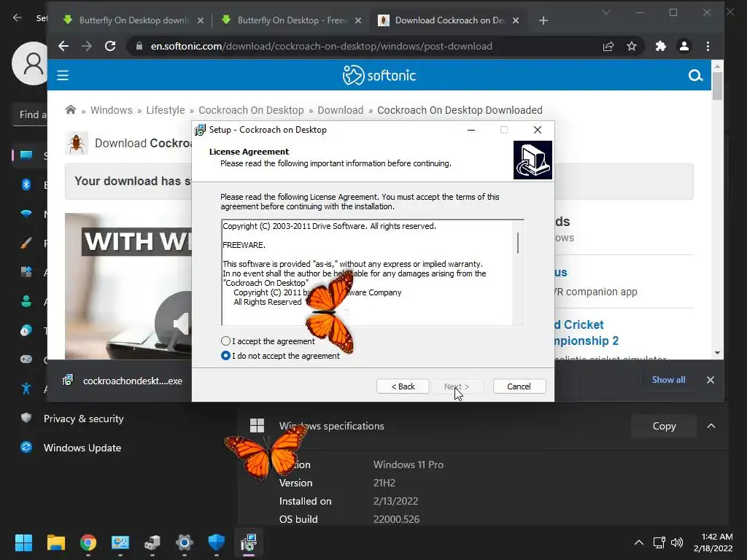Viewport: 747px width, 560px height.
Task: Click the muted video thumbnail on page
Action: click(x=128, y=286)
